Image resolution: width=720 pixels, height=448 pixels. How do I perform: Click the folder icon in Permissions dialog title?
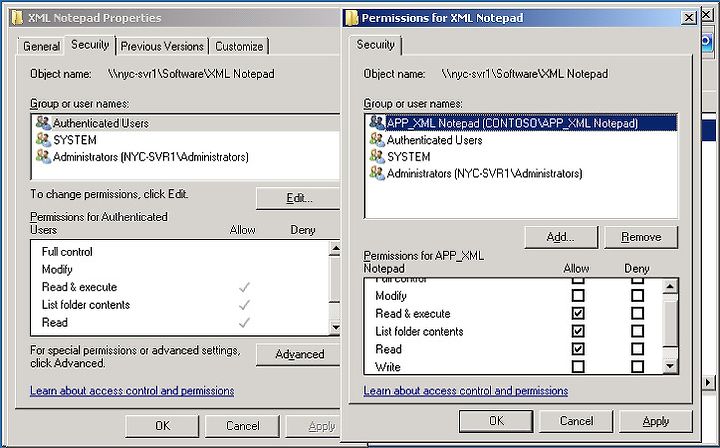(351, 17)
